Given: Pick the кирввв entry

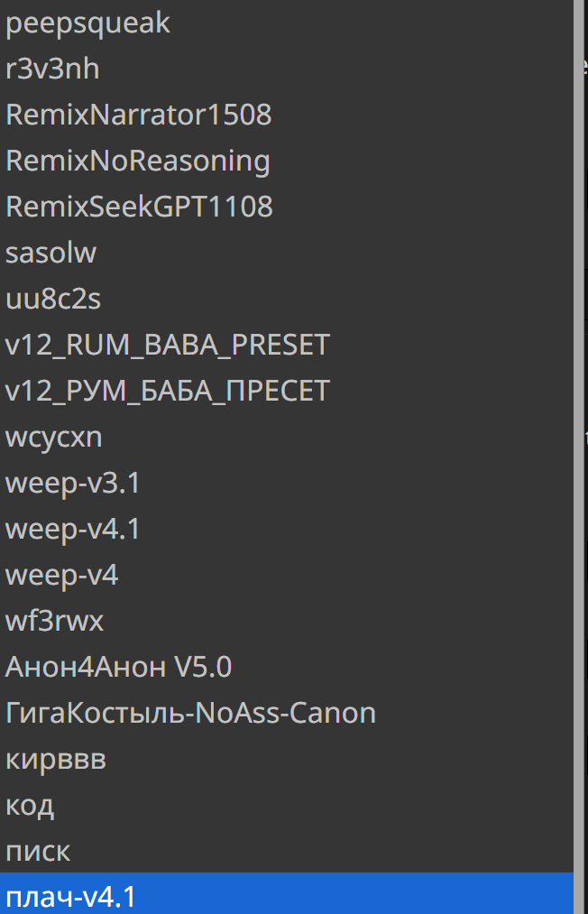Looking at the screenshot, I should click(56, 760).
